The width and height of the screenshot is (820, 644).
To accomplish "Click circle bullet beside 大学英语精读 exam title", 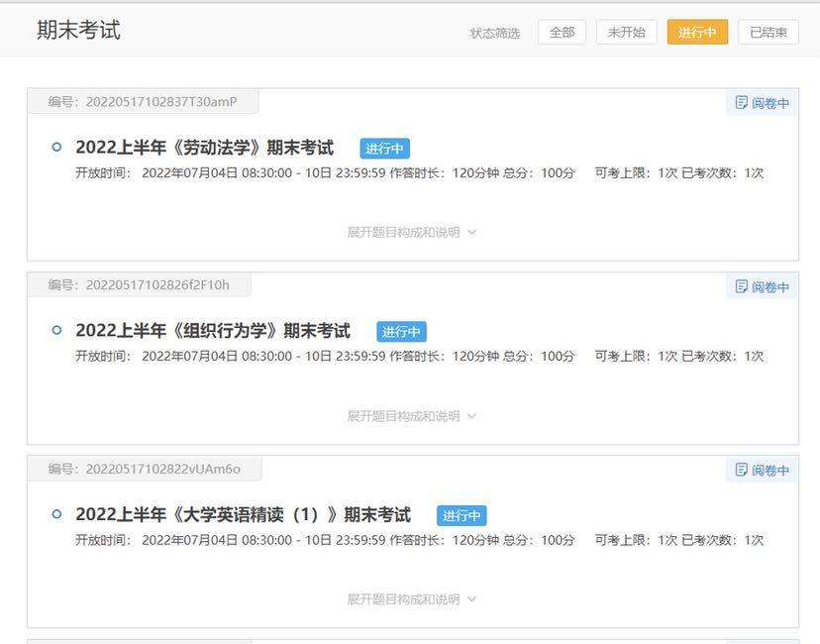I will (56, 514).
